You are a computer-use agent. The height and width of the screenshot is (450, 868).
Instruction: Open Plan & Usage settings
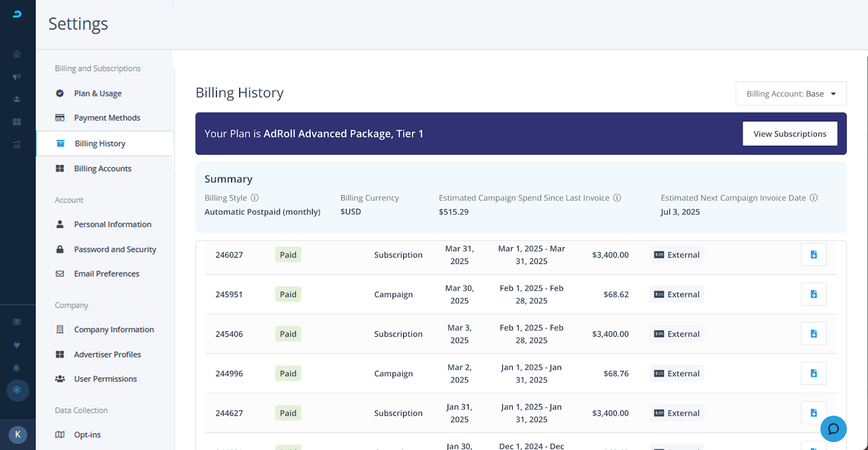(98, 93)
